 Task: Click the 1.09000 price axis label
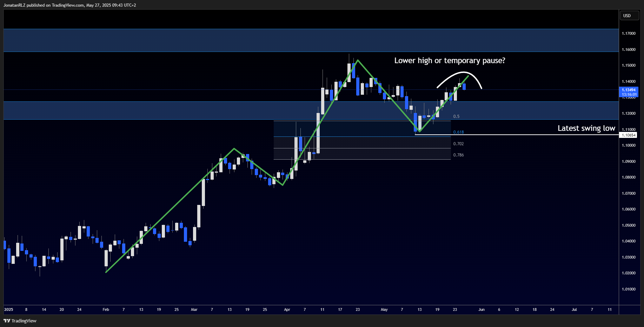point(629,161)
